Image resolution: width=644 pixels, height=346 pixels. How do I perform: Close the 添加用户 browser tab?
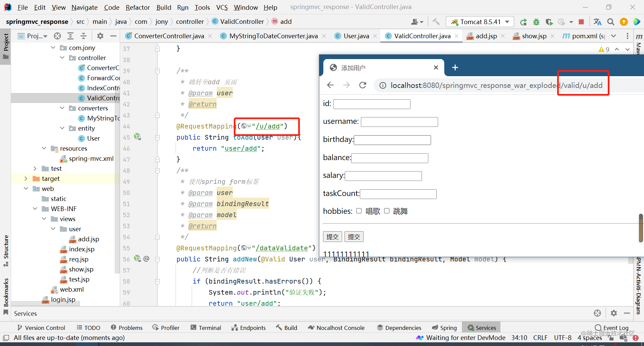(436, 67)
